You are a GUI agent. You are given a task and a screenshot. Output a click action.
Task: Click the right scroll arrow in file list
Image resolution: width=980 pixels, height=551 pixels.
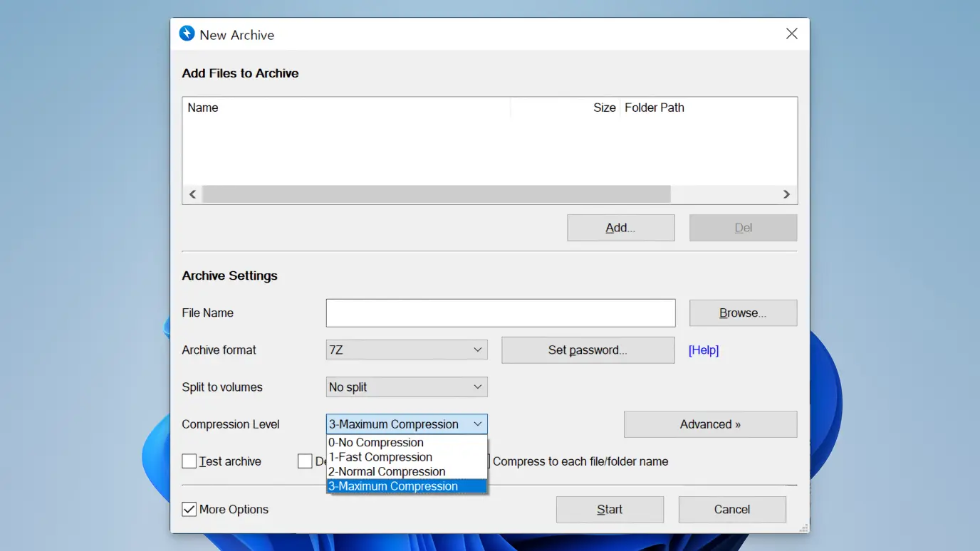click(786, 194)
